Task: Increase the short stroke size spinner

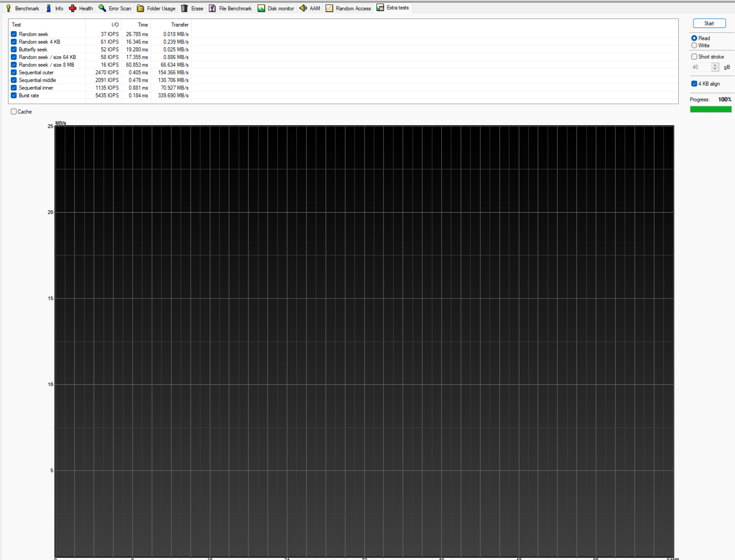Action: click(715, 65)
